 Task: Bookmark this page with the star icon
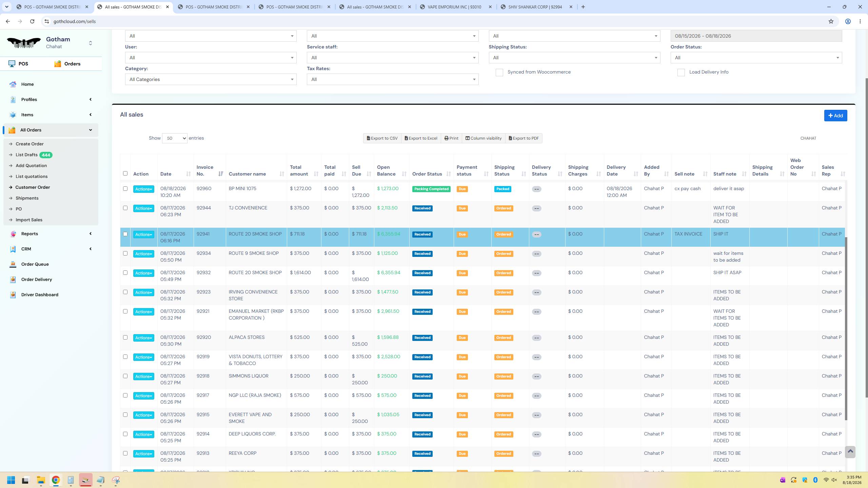point(831,21)
